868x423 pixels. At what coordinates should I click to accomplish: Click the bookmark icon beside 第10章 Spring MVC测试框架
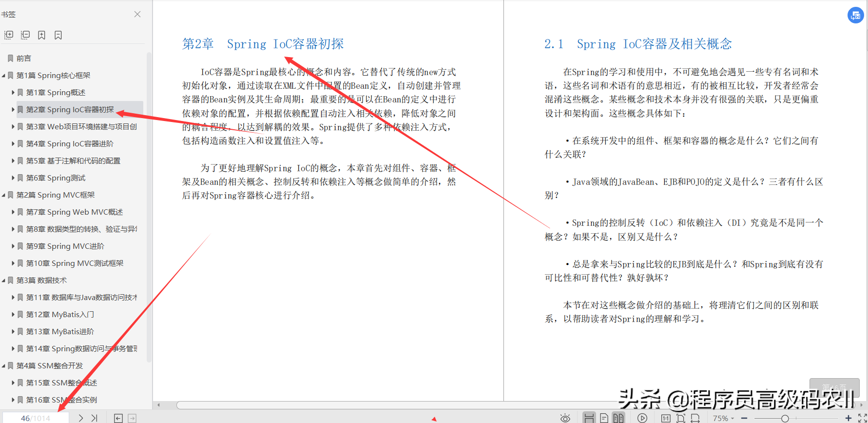pos(20,263)
